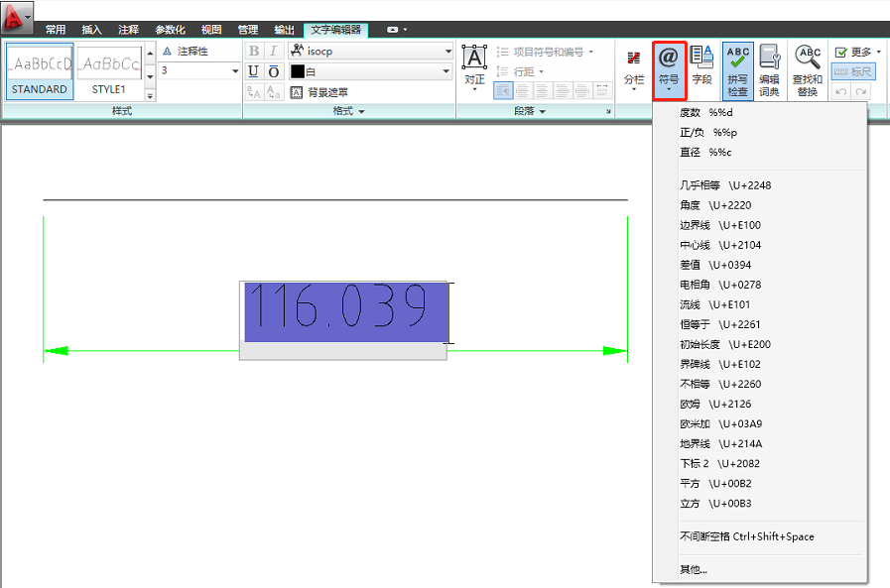Expand the 格式 panel

click(348, 111)
